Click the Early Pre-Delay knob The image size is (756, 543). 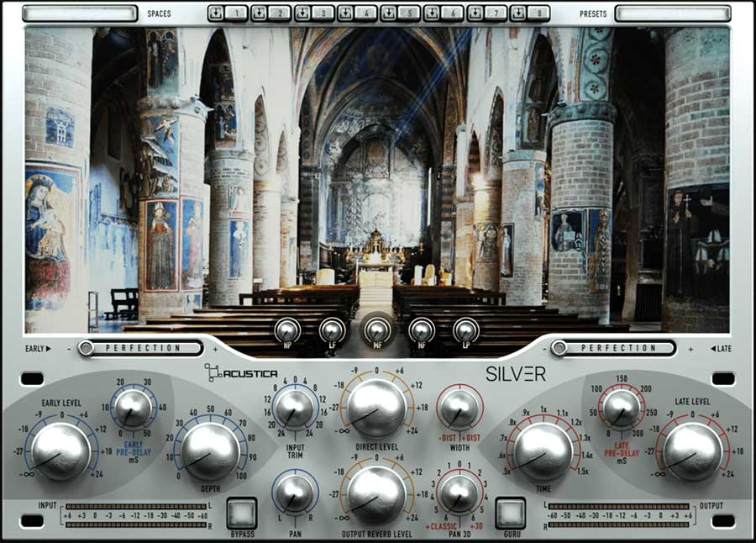pos(134,409)
